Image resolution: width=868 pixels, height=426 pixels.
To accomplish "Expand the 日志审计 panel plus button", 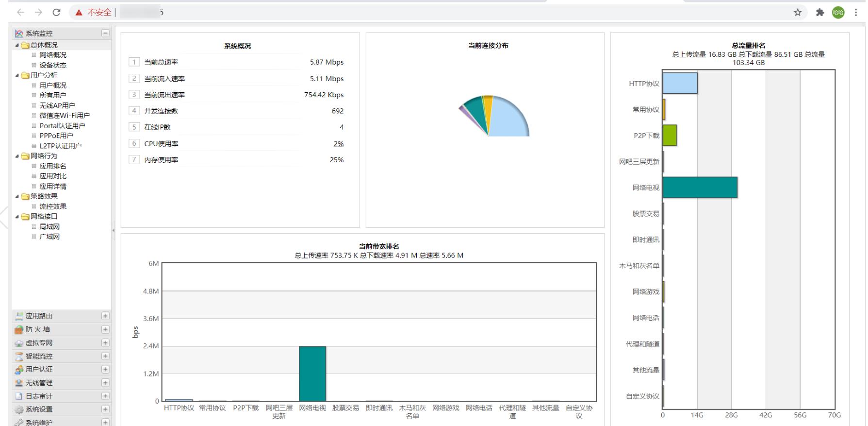I will [x=105, y=396].
